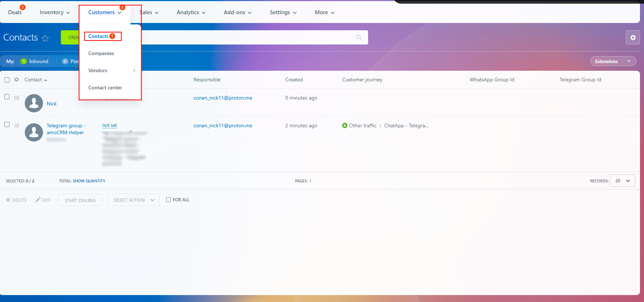Click Nick's contact avatar
This screenshot has width=644, height=302.
click(x=34, y=103)
